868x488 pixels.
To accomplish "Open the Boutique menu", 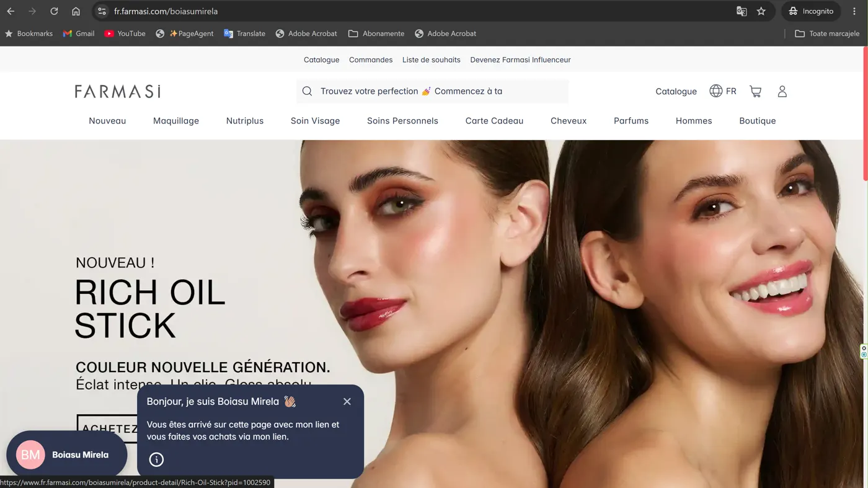I will point(758,121).
